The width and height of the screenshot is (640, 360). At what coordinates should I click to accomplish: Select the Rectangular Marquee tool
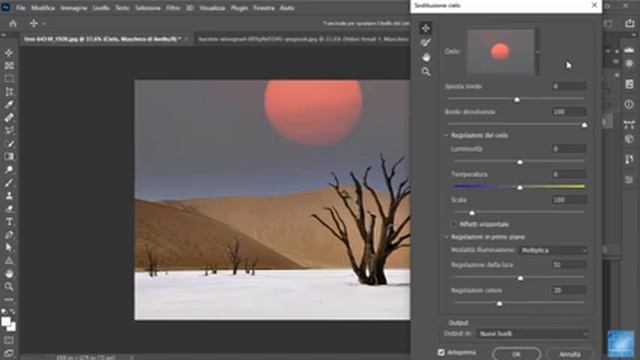9,78
